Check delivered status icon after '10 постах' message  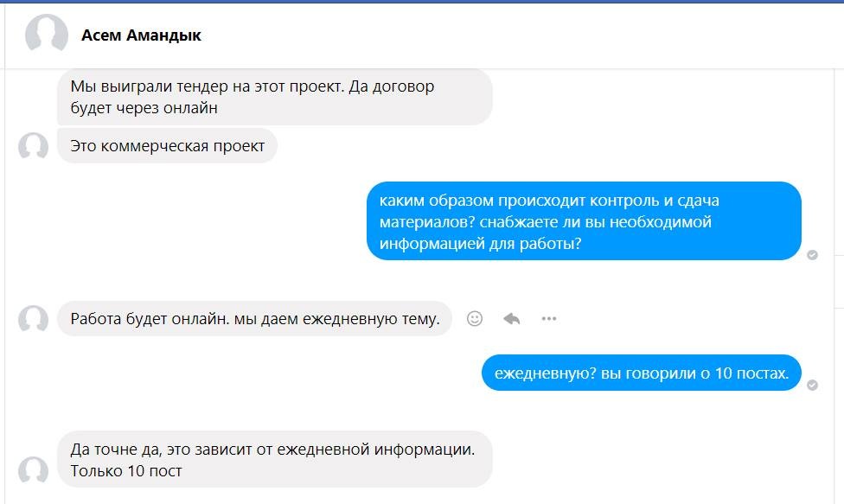(x=812, y=385)
